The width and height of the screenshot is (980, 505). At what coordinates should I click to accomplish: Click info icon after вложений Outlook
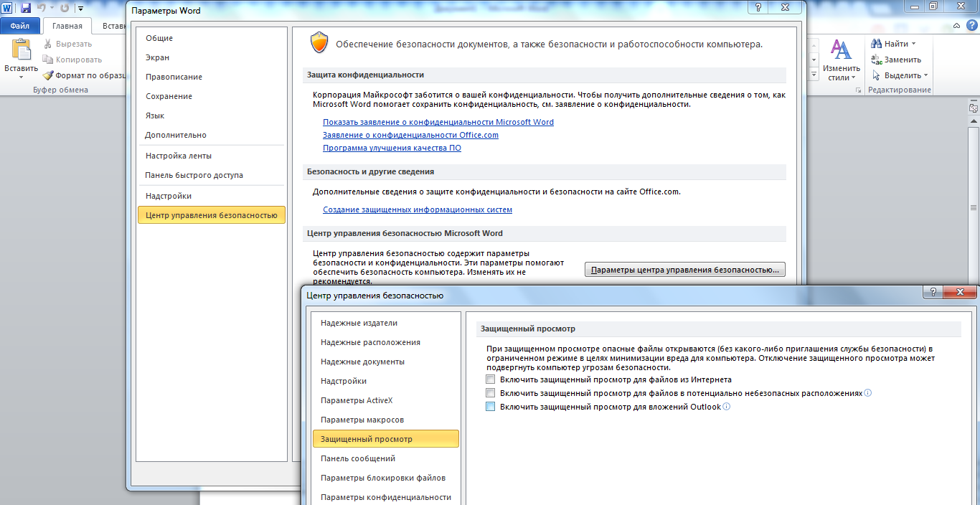(x=726, y=407)
